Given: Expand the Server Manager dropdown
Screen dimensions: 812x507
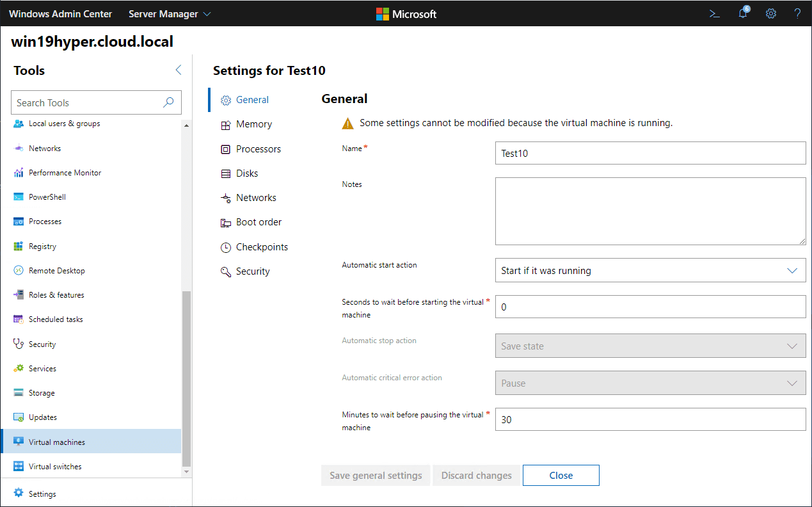Looking at the screenshot, I should 169,13.
